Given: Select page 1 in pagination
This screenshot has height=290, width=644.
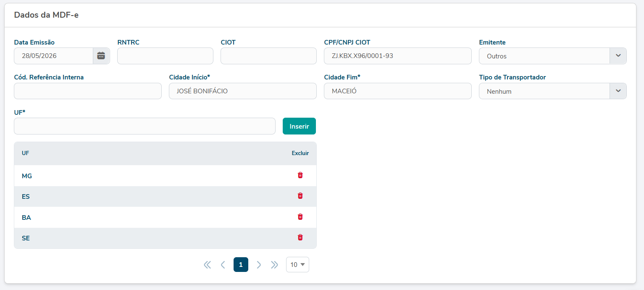Looking at the screenshot, I should coord(241,265).
